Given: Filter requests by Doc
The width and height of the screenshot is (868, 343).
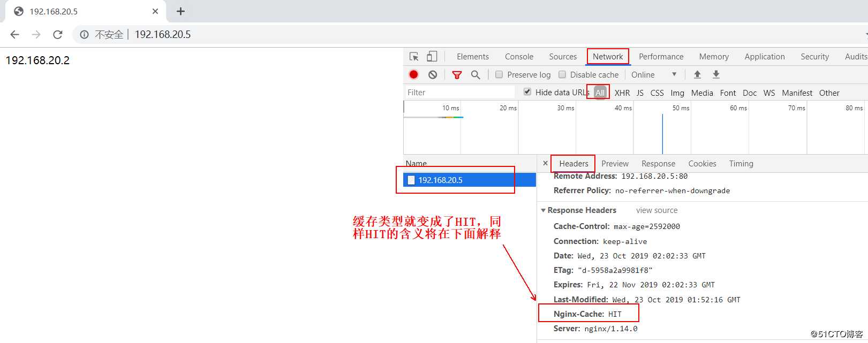Looking at the screenshot, I should tap(750, 93).
